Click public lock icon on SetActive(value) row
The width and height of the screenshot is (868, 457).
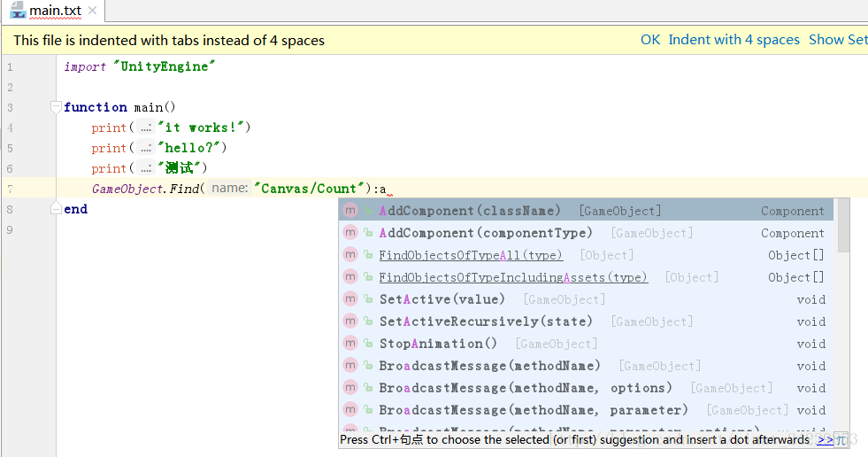click(x=368, y=299)
